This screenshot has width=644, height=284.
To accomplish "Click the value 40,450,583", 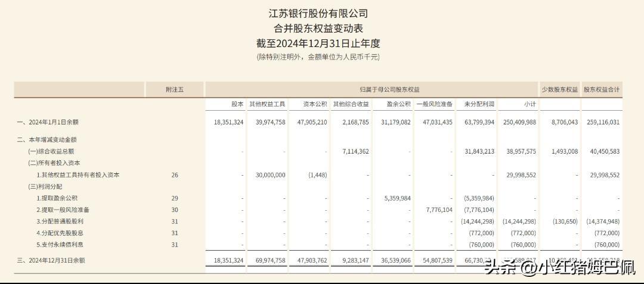I will (604, 152).
